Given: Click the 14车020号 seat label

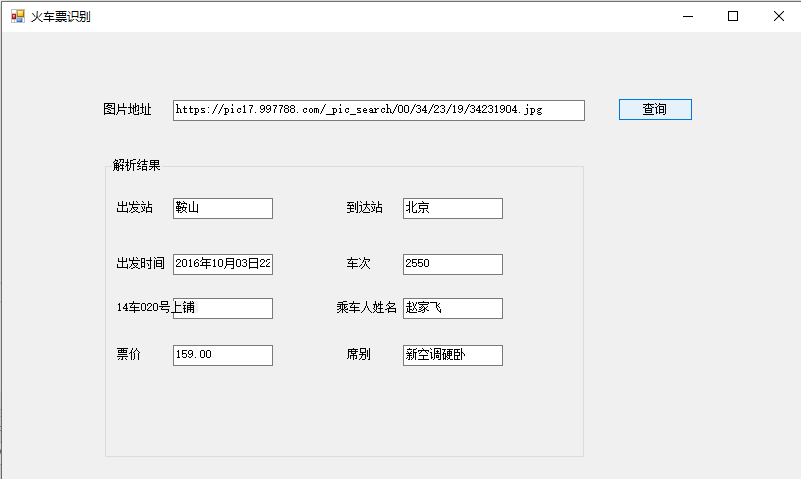Looking at the screenshot, I should tap(144, 308).
